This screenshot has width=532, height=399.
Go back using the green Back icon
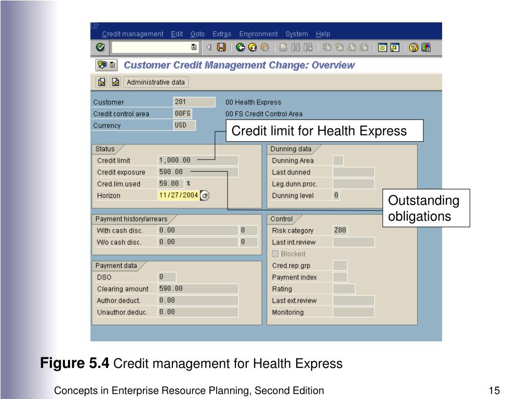(240, 47)
